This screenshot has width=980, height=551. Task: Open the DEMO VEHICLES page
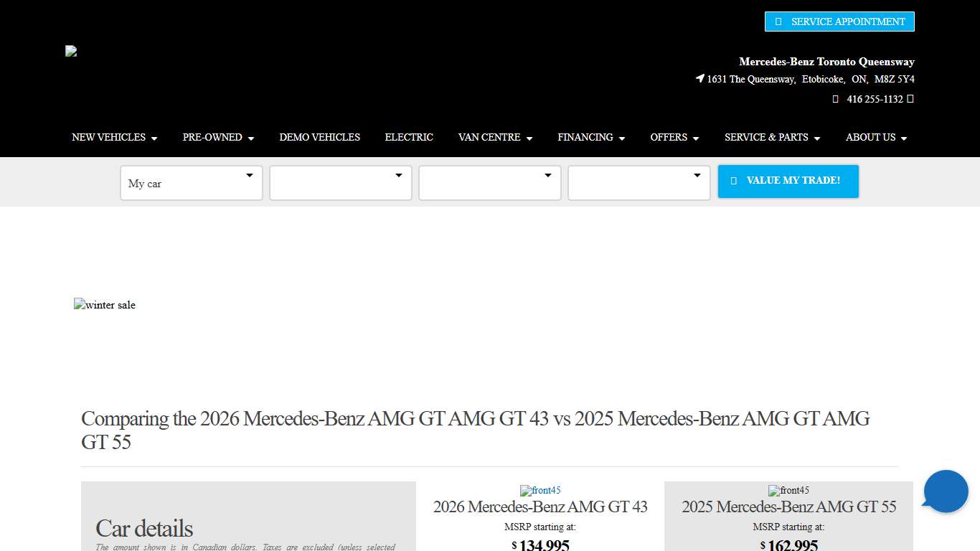coord(319,137)
